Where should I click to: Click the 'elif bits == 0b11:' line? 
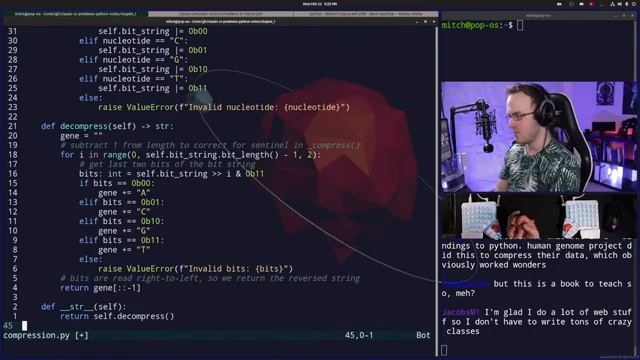121,240
